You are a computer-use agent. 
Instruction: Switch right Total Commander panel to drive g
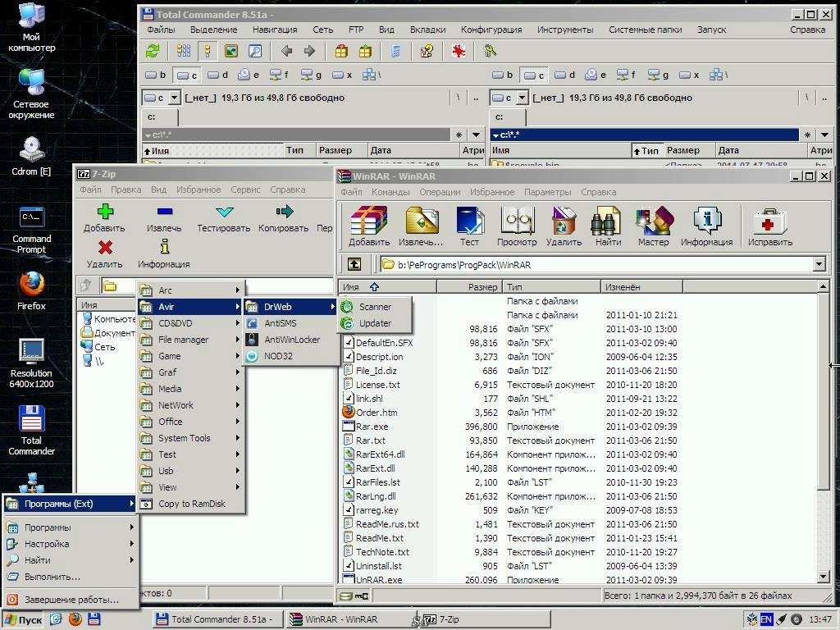[x=658, y=75]
